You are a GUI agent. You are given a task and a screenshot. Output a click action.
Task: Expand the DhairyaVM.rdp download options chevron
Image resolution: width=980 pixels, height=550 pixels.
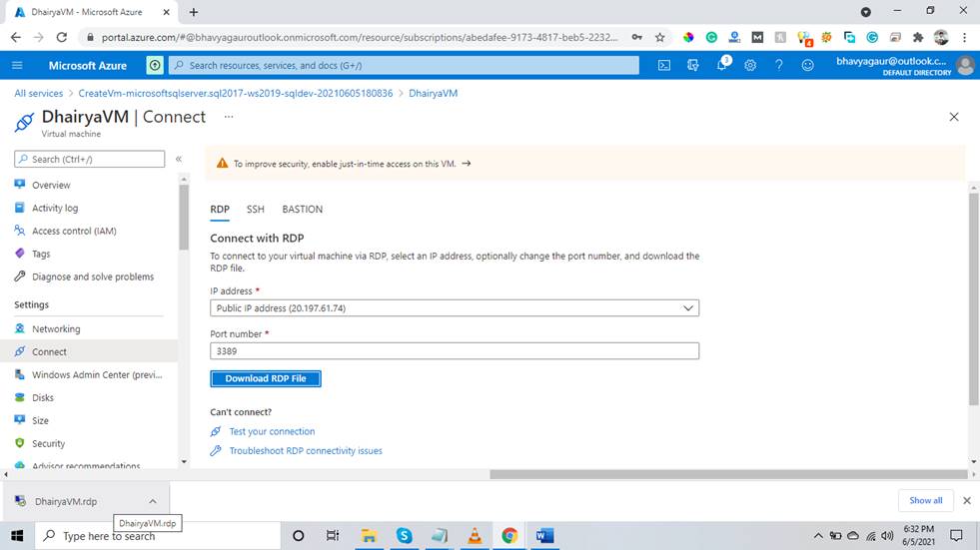click(x=153, y=501)
